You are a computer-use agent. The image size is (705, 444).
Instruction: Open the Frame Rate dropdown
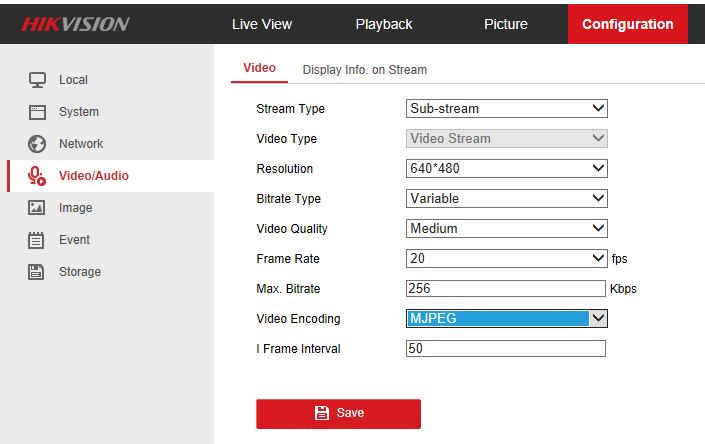coord(506,259)
